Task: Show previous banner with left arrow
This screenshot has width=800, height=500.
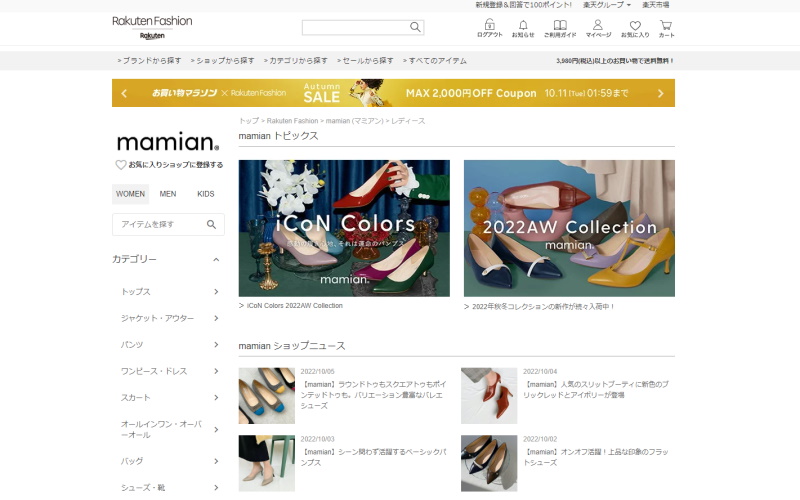Action: pyautogui.click(x=124, y=94)
